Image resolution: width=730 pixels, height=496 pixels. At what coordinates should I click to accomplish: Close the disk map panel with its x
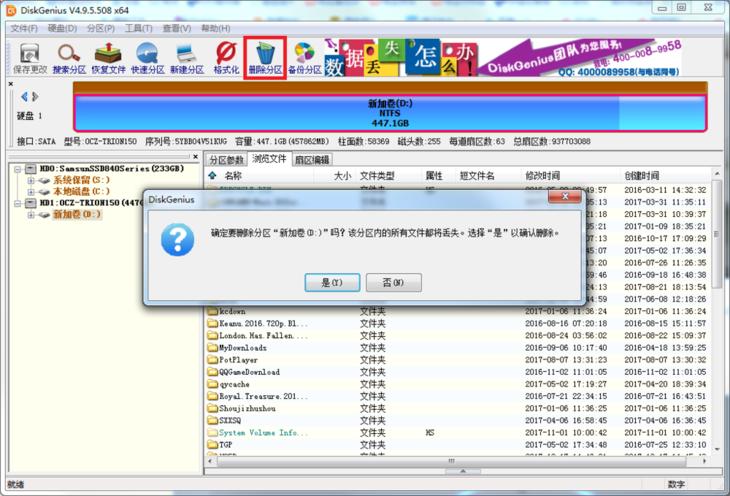11,84
